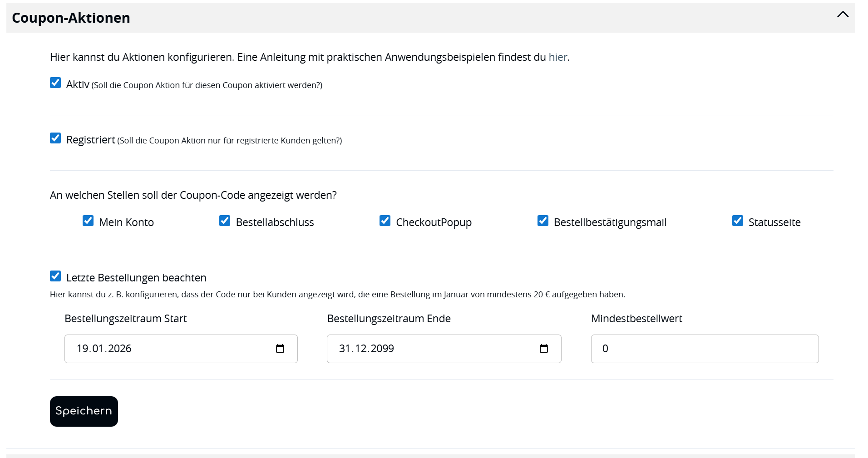
Task: Click the CheckoutPopup label
Action: coord(434,222)
